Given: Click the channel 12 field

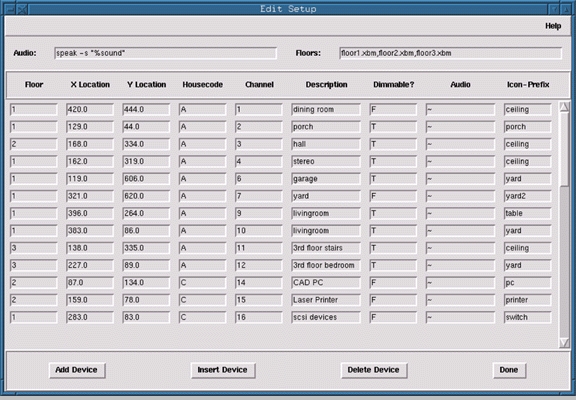Looking at the screenshot, I should (259, 266).
